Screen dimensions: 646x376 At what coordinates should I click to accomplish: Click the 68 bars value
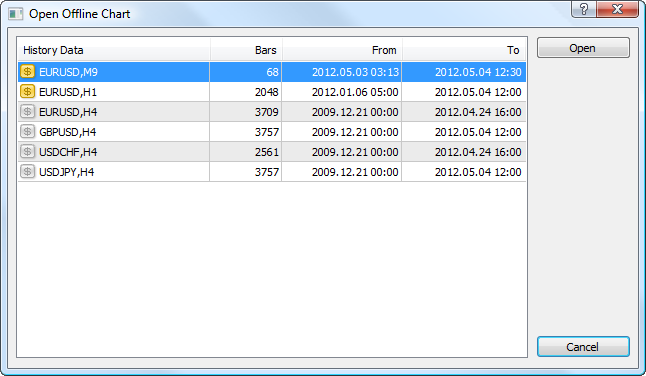pyautogui.click(x=272, y=72)
